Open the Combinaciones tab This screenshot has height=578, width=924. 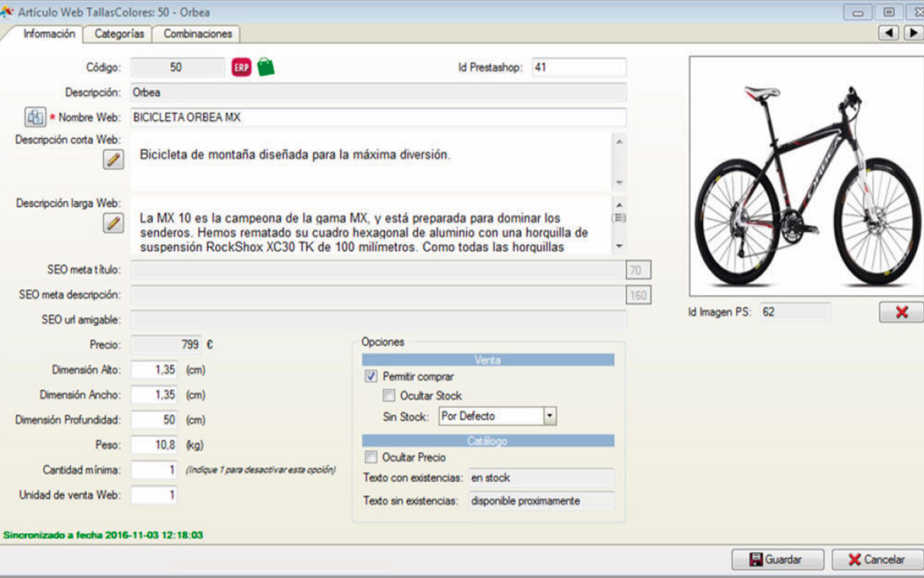(198, 34)
